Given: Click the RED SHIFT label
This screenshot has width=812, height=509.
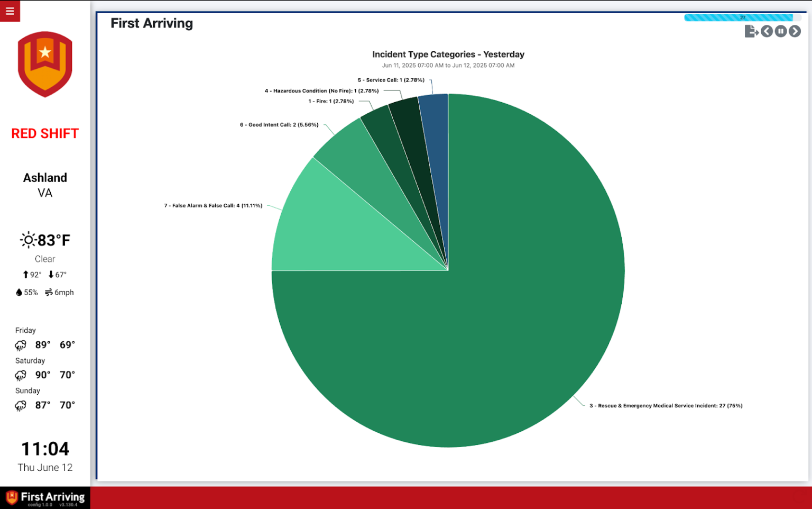Looking at the screenshot, I should pos(44,133).
